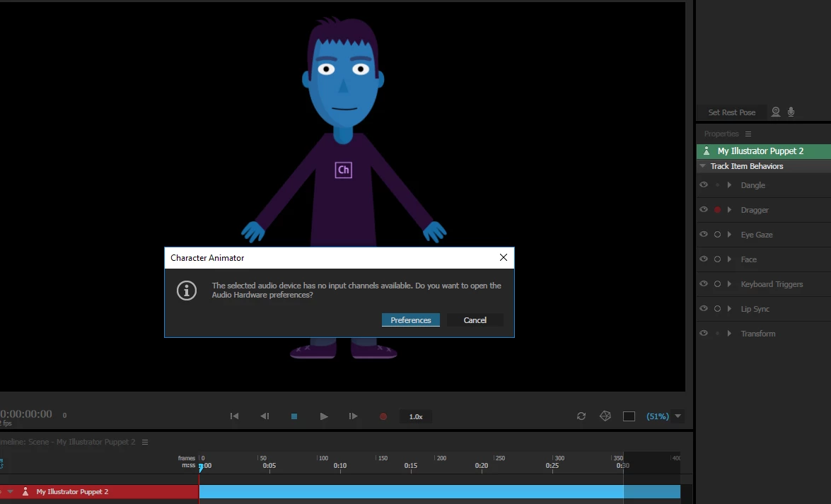Open the zoom level dropdown arrow
Screen dimensions: 831x504
point(678,416)
